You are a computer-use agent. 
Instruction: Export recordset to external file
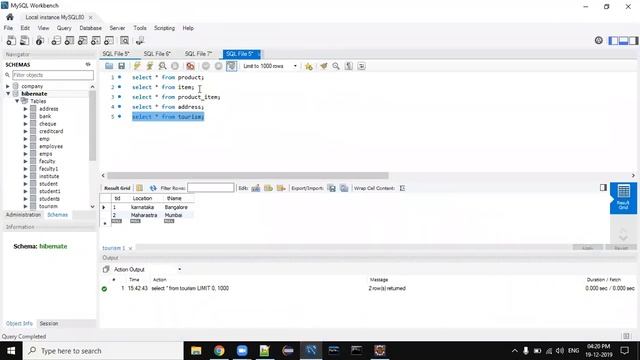(332, 188)
